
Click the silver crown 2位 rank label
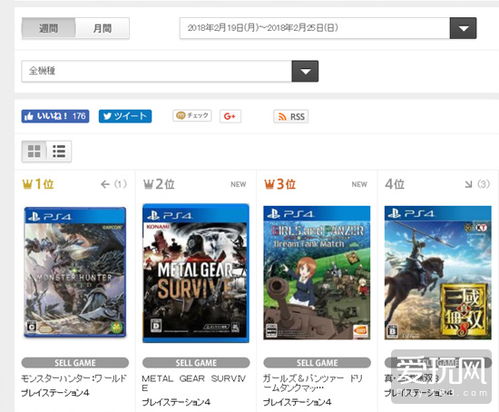(x=159, y=184)
